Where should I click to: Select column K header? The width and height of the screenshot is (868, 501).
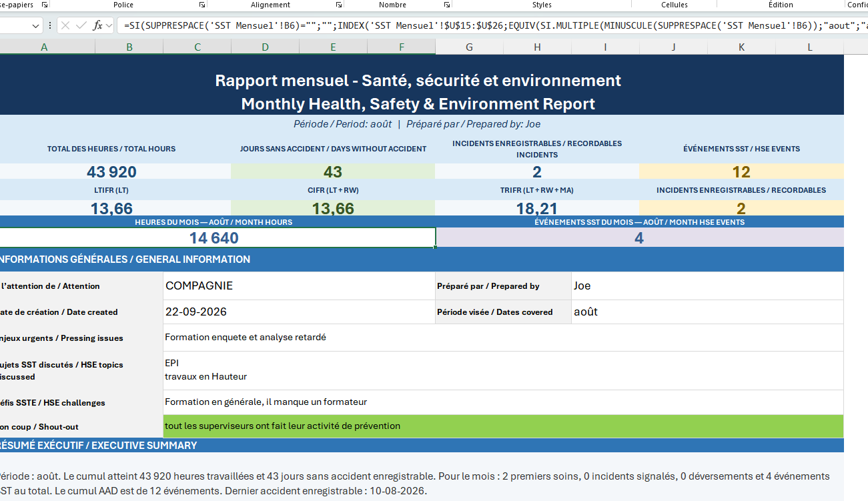pyautogui.click(x=741, y=47)
